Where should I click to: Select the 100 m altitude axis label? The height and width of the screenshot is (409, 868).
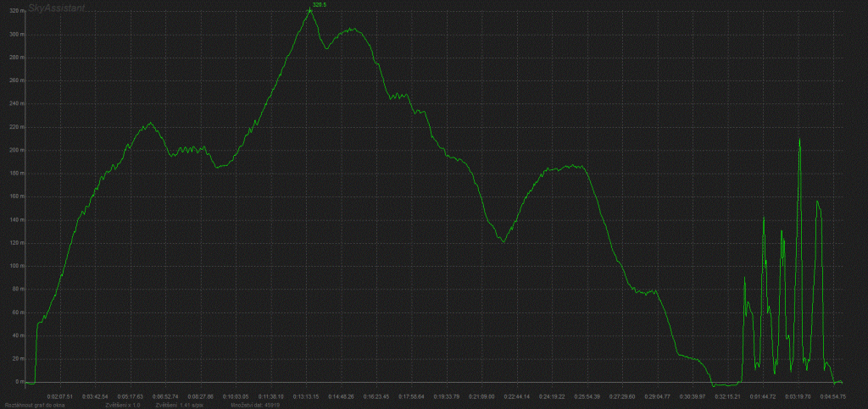[x=14, y=266]
